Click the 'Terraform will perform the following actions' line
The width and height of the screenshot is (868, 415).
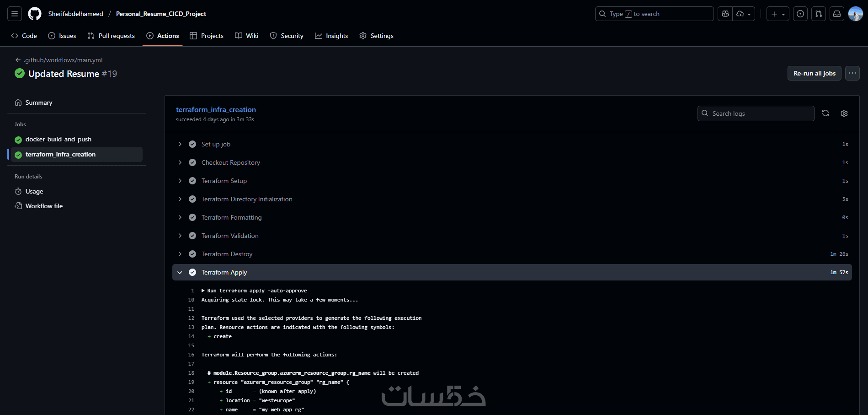pyautogui.click(x=269, y=355)
